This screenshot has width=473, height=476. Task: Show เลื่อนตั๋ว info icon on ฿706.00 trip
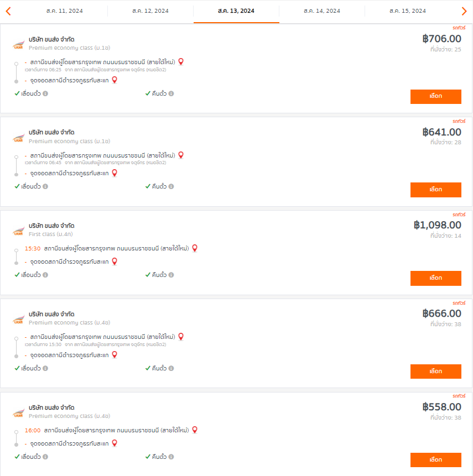pos(45,93)
